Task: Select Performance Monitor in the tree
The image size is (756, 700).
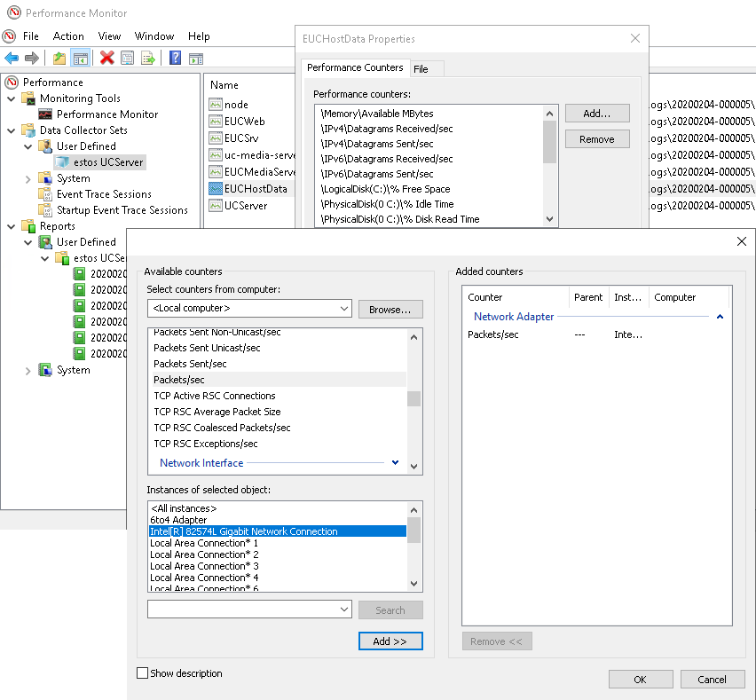Action: pyautogui.click(x=107, y=114)
